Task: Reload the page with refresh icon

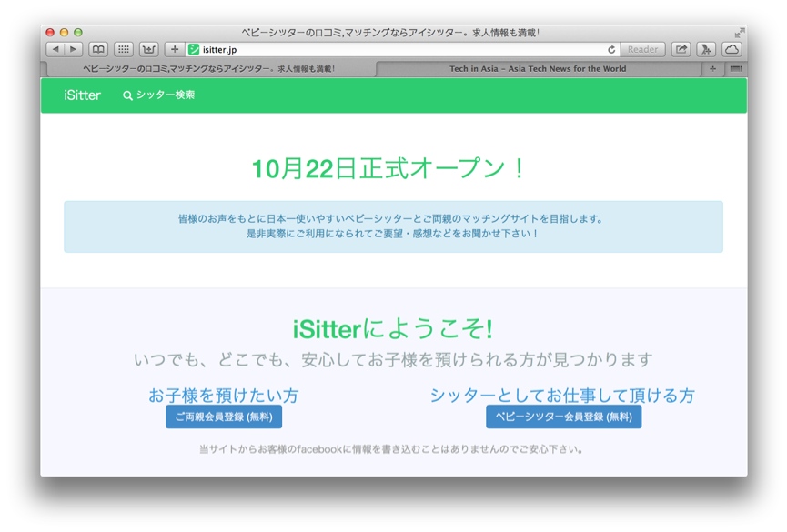Action: [611, 49]
